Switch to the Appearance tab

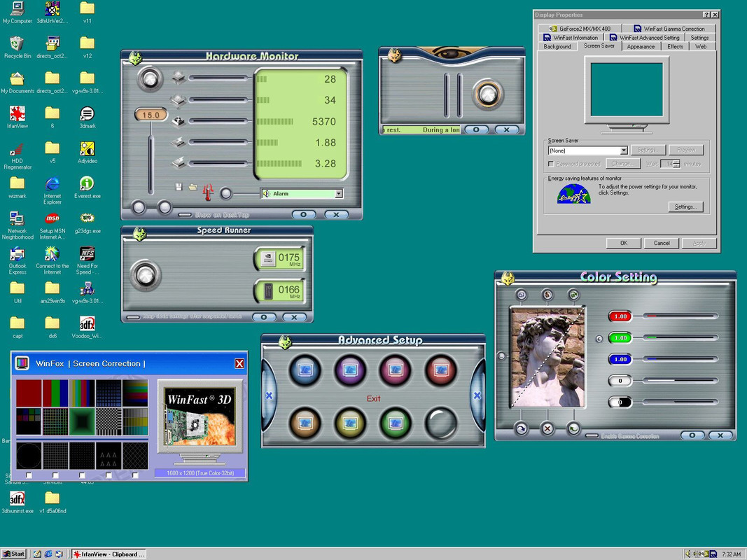click(x=641, y=47)
